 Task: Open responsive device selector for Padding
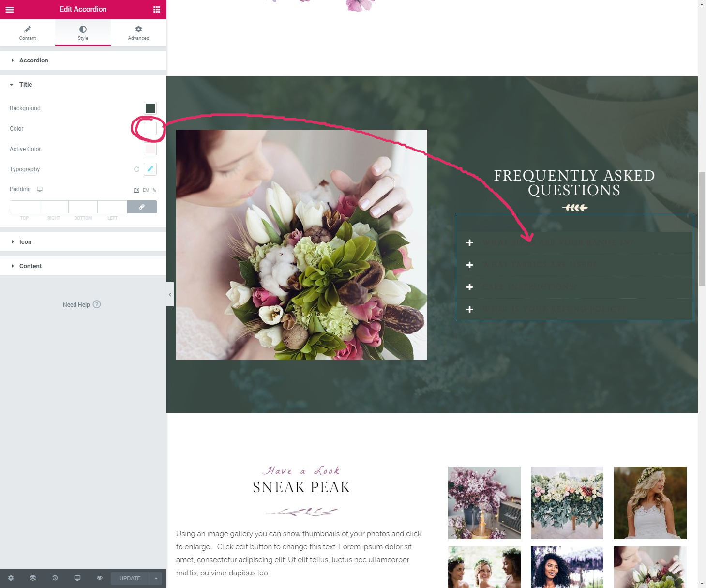pos(40,189)
